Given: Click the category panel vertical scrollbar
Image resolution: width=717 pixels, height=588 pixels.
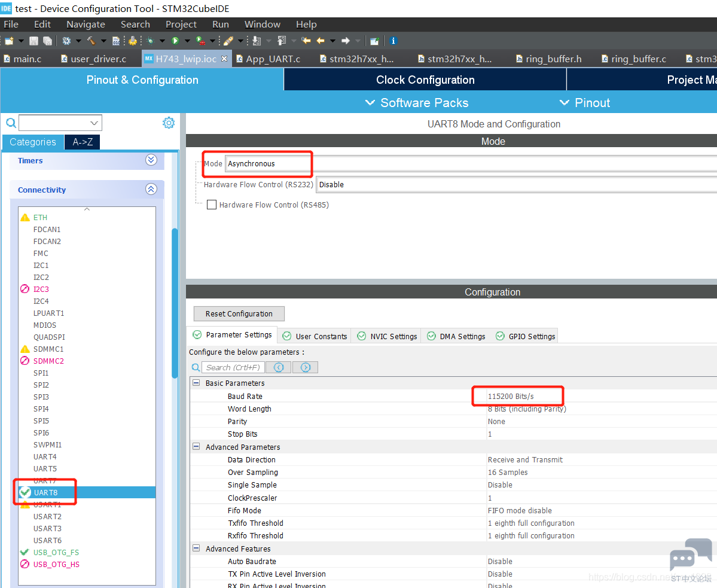Looking at the screenshot, I should [x=175, y=303].
